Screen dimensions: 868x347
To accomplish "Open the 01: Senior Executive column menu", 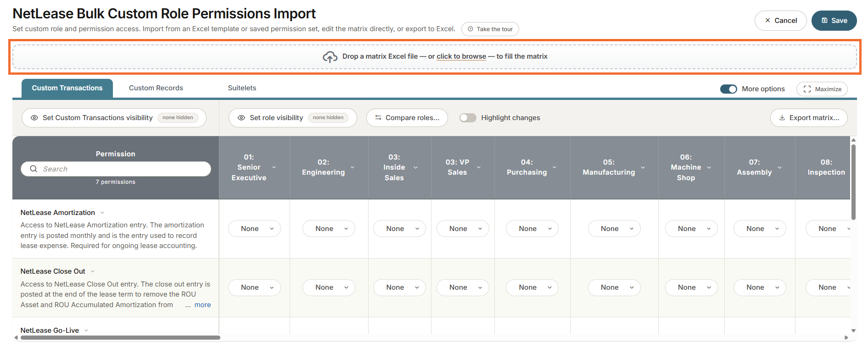I will point(274,167).
